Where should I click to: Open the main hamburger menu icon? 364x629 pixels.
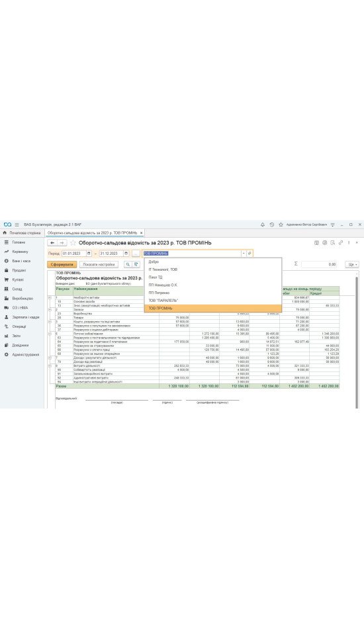(17, 224)
